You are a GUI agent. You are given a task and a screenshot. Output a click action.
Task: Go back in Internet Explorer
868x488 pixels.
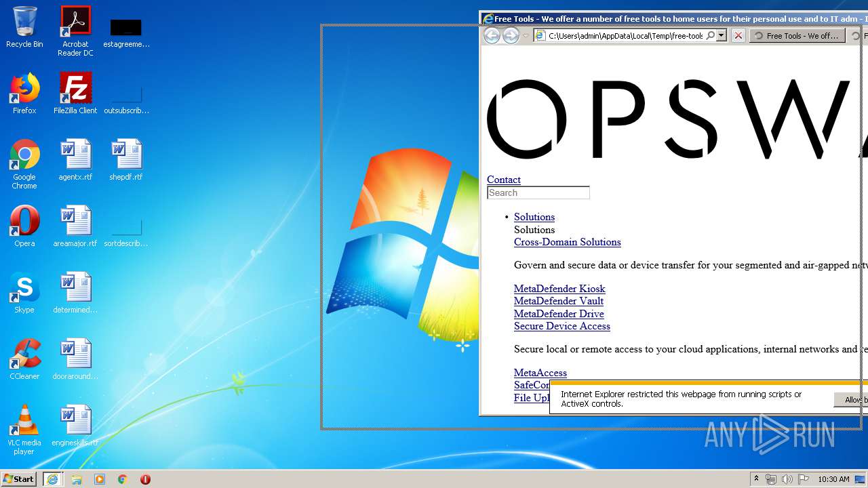click(492, 36)
